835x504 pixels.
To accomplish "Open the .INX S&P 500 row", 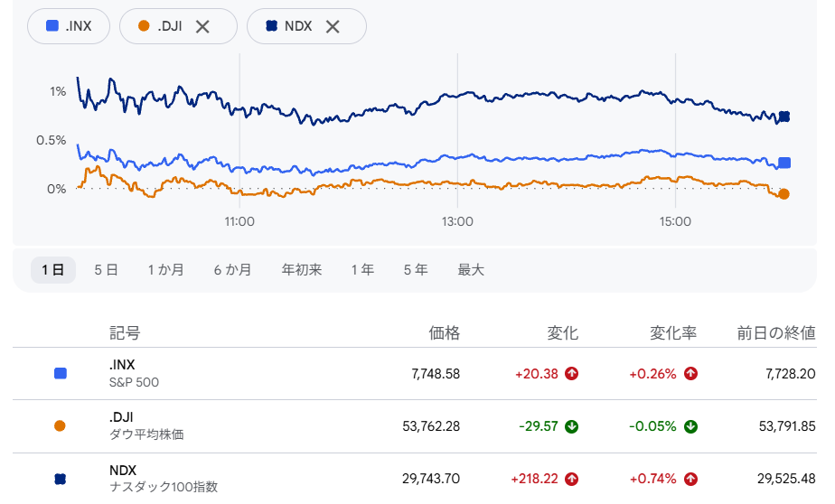I will tap(415, 374).
